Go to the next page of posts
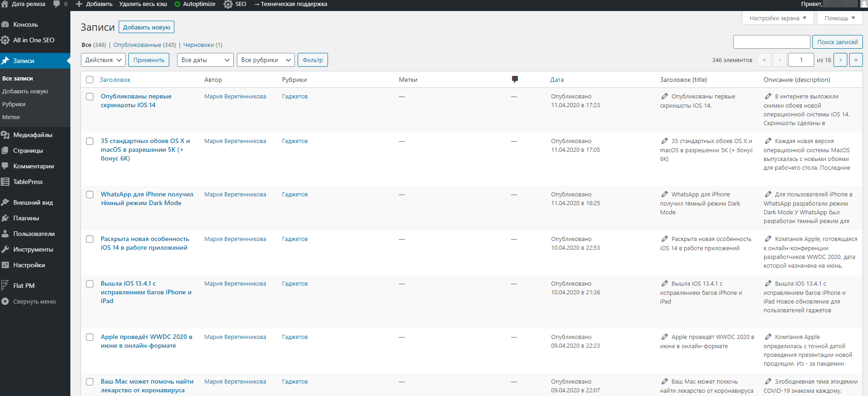Screen dimensions: 868x396 [x=840, y=60]
